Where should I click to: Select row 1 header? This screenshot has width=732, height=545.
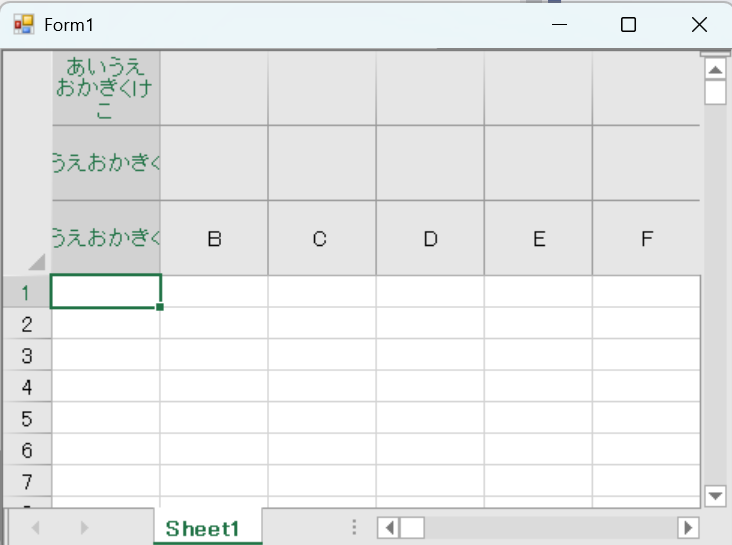point(27,292)
